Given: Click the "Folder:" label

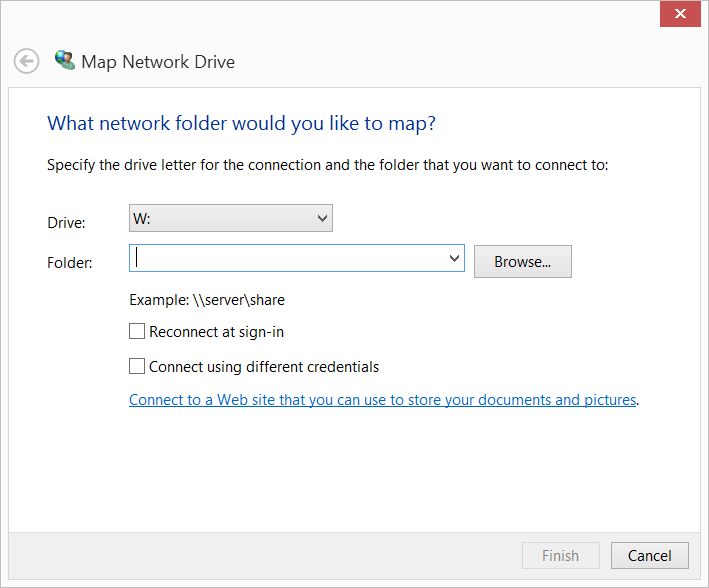Looking at the screenshot, I should click(x=70, y=263).
